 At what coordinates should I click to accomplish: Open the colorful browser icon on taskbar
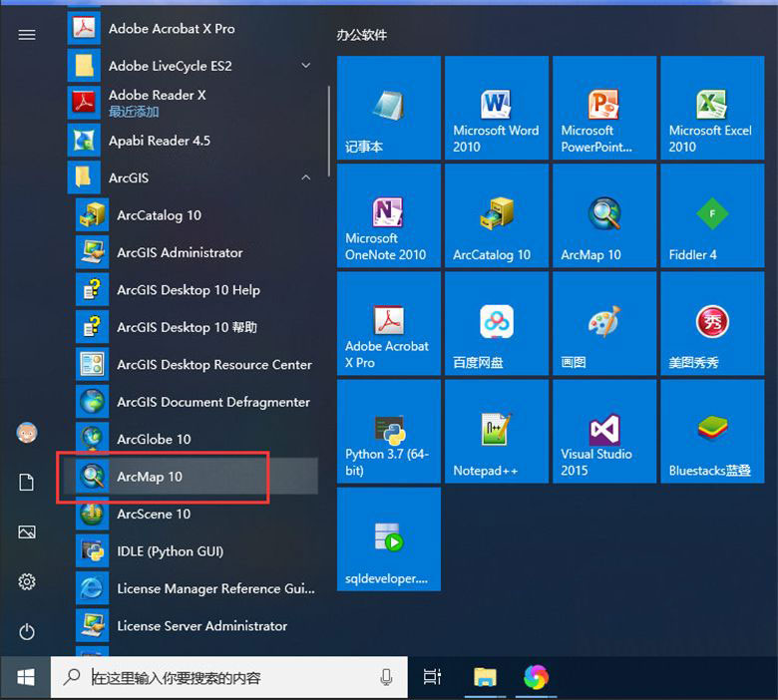point(536,677)
